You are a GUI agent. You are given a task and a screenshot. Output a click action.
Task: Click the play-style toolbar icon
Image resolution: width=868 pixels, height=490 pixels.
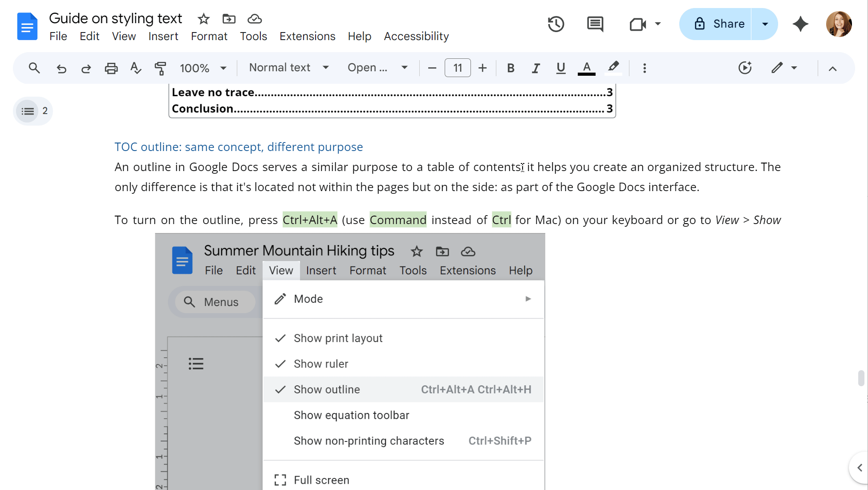(x=745, y=68)
